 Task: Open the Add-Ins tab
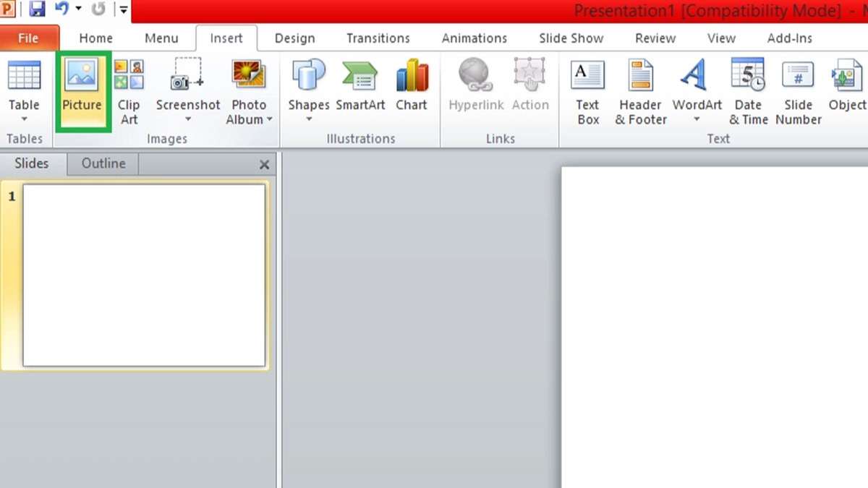[790, 38]
